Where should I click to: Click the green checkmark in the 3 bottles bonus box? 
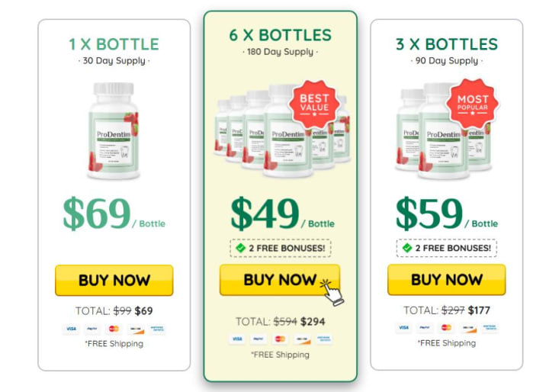407,248
